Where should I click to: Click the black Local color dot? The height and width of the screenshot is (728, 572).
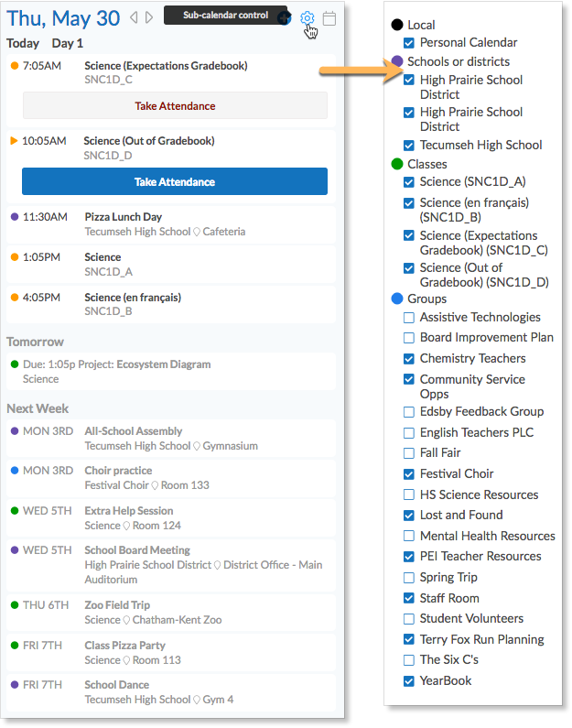[x=397, y=25]
